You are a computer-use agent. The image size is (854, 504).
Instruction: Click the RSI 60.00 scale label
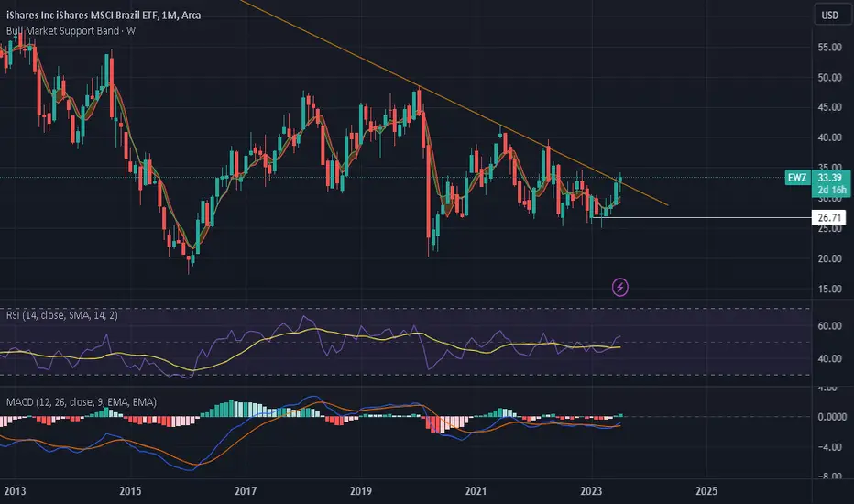click(x=829, y=326)
